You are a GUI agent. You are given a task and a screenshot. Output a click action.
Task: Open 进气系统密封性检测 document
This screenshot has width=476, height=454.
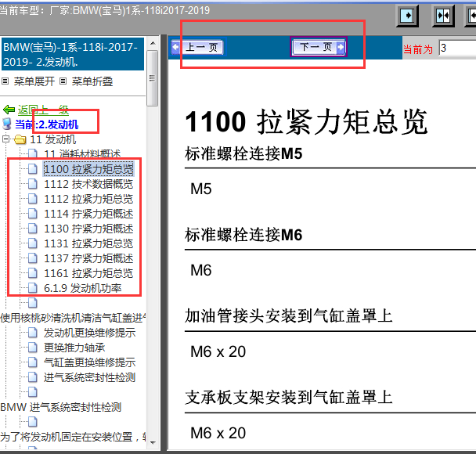tap(89, 377)
